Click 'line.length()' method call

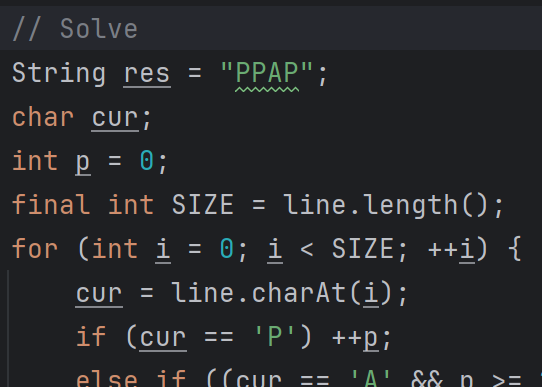point(386,205)
